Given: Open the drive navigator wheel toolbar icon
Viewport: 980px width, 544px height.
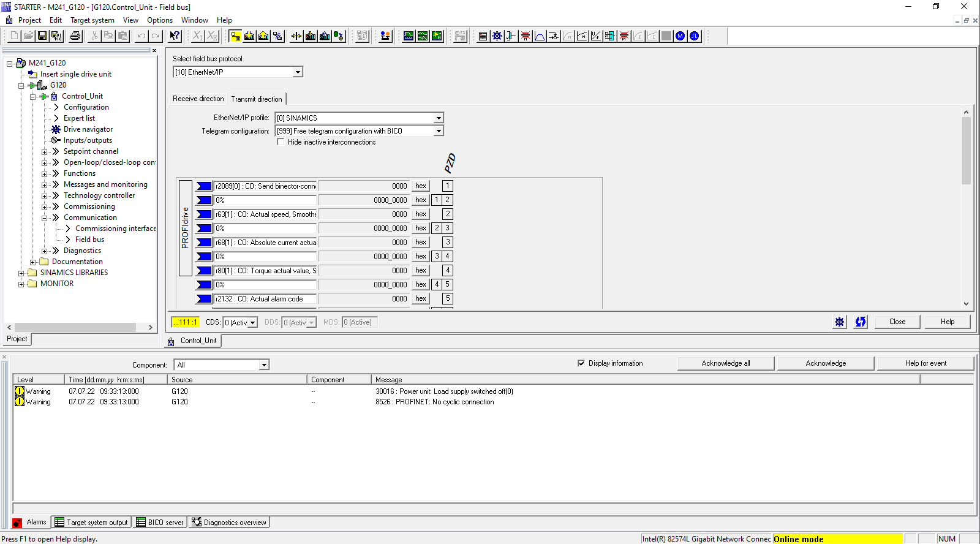Looking at the screenshot, I should 497,36.
